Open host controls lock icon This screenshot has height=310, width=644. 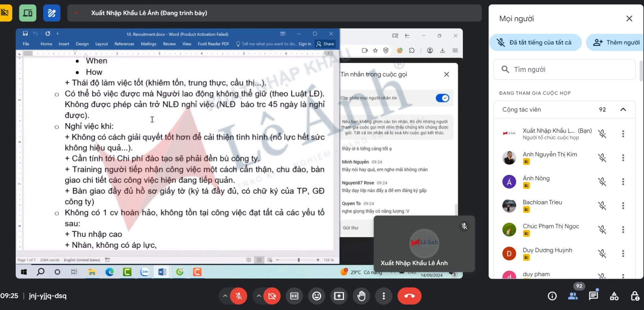tap(635, 296)
